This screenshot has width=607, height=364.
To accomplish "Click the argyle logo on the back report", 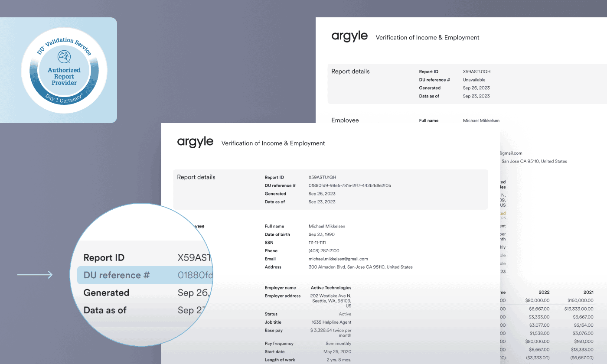I will [349, 36].
